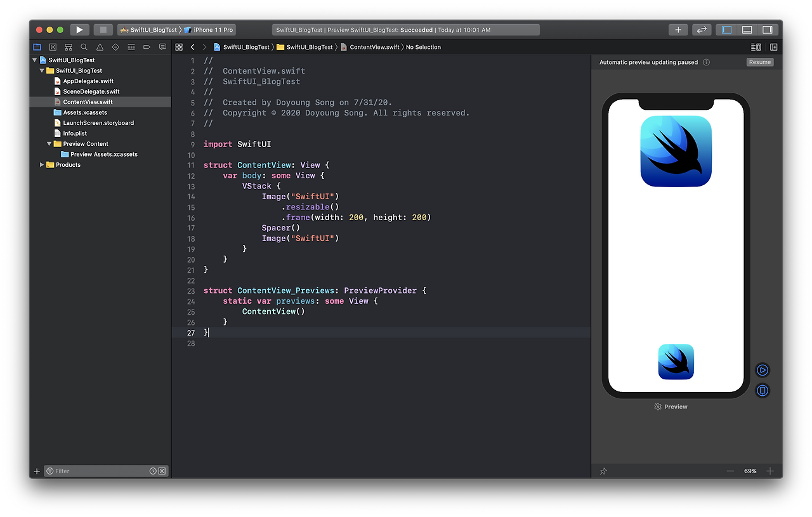Open the Issue navigator warning icon
Screen dimensions: 812x517
click(100, 47)
